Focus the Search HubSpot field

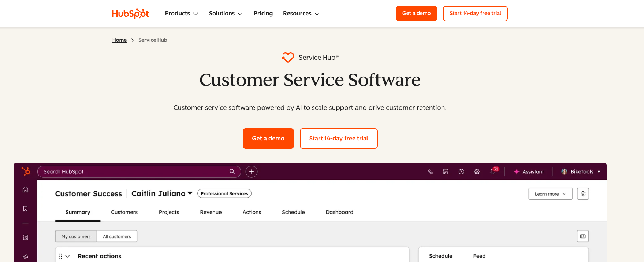(139, 171)
